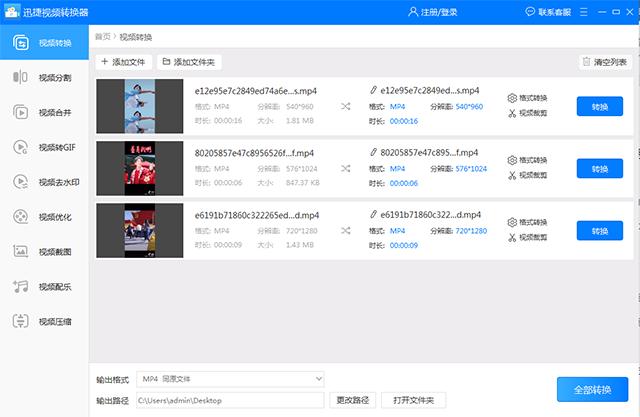Click output resolution 576*1024 value
The image size is (640, 417).
pyautogui.click(x=471, y=169)
